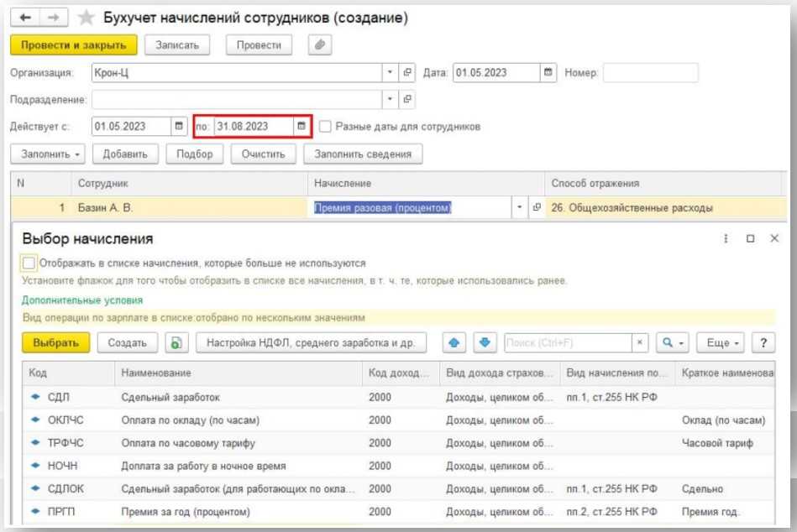Click the paperclip attachments icon

pos(320,44)
